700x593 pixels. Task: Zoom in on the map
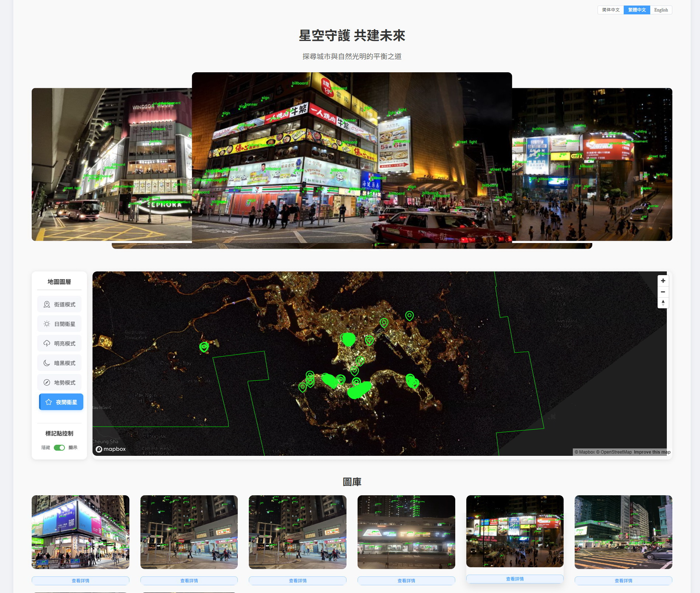(x=663, y=281)
